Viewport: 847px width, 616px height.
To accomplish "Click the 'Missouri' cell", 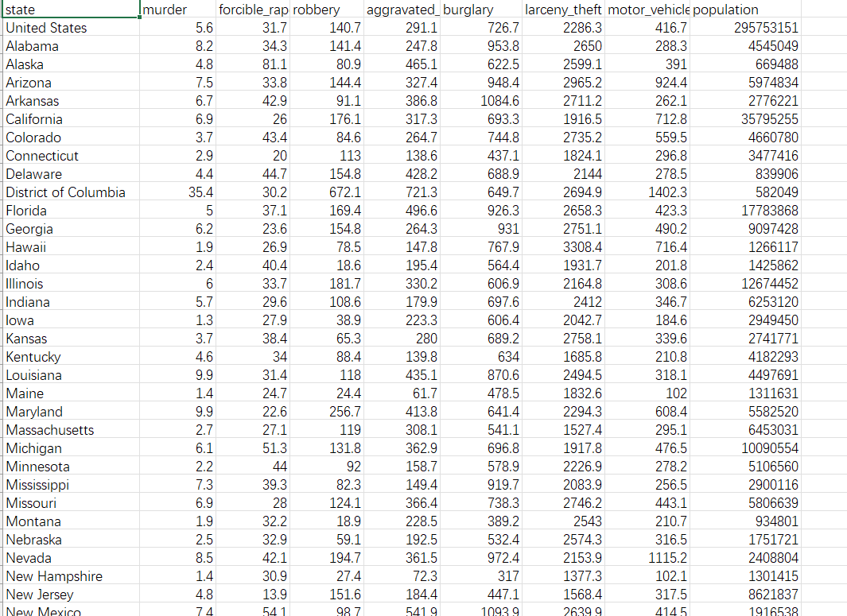I will [x=70, y=502].
